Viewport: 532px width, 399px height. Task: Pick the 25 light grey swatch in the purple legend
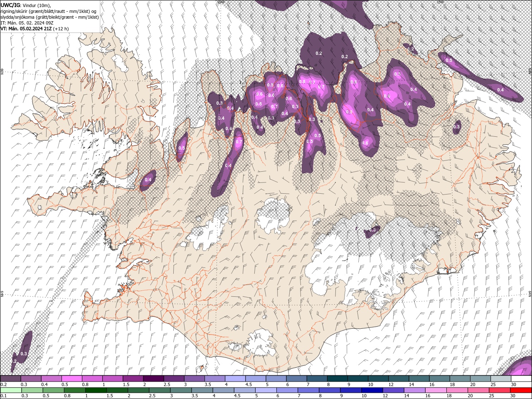[500, 379]
